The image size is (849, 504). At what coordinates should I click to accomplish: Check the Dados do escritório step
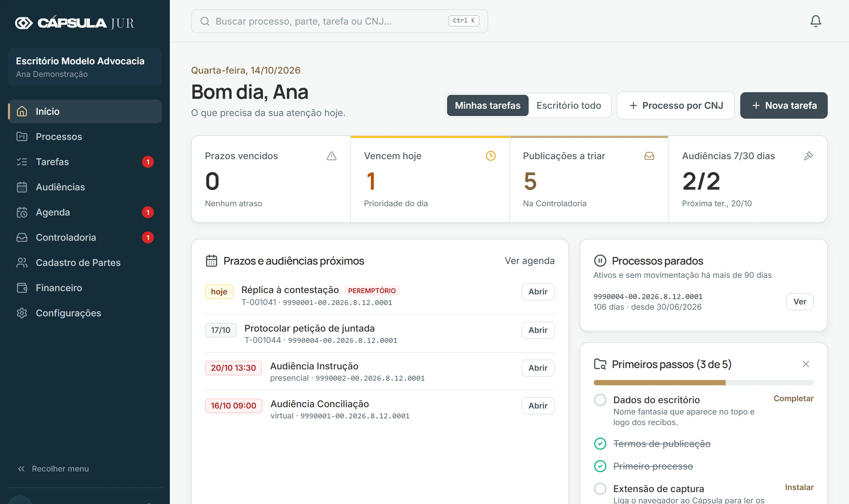[x=600, y=400]
